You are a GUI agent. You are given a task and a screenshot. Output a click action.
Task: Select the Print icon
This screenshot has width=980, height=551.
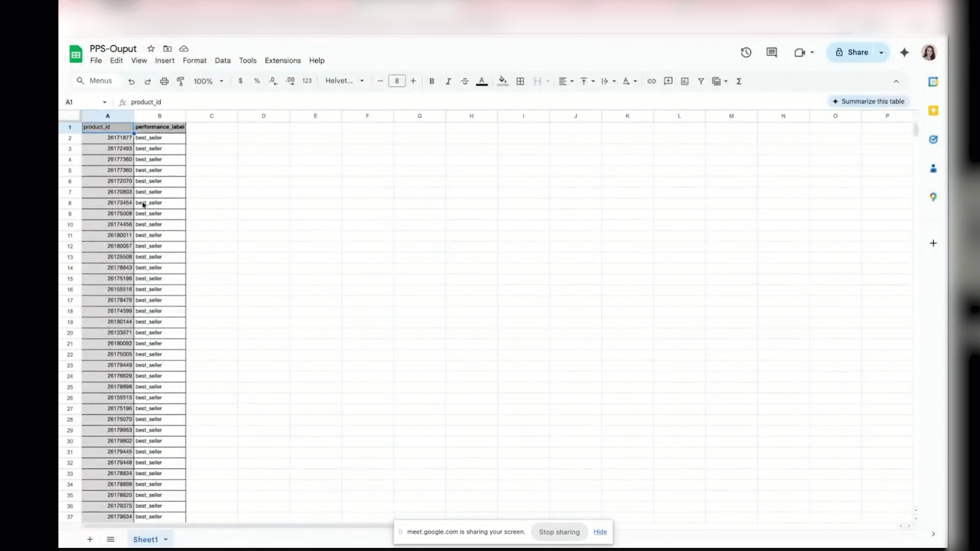tap(164, 81)
